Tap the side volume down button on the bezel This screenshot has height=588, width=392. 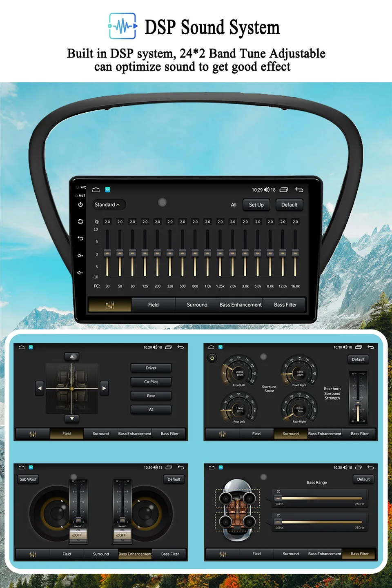tap(80, 273)
